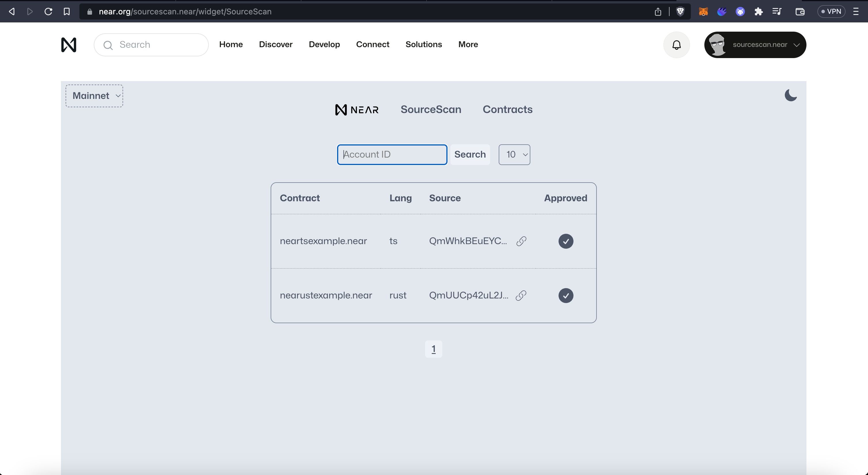Click the Source column header
This screenshot has width=868, height=475.
tap(445, 198)
